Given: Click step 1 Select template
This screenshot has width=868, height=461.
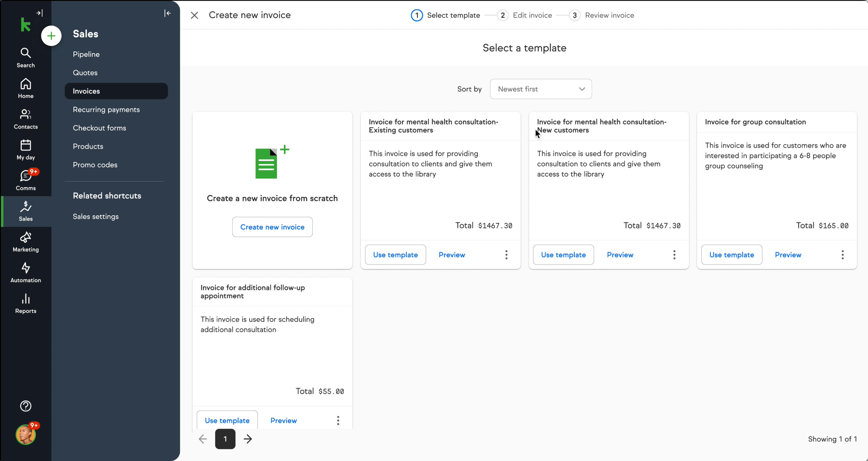Looking at the screenshot, I should point(445,15).
